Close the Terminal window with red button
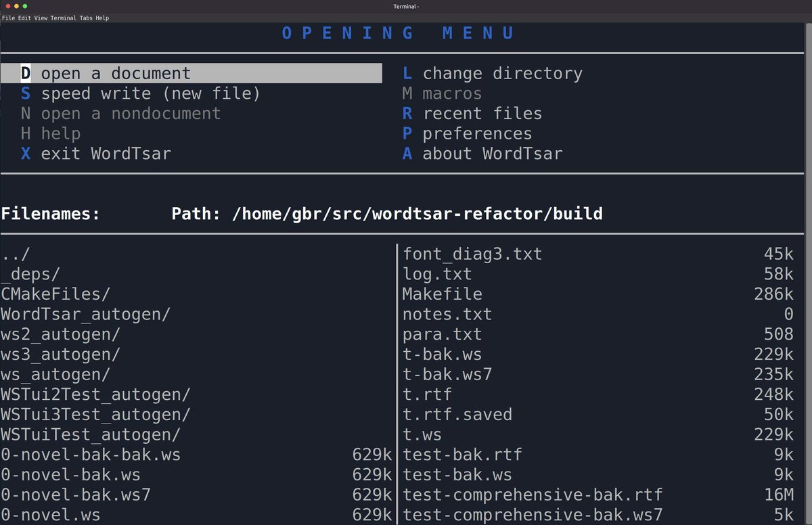812x525 pixels. coord(7,6)
